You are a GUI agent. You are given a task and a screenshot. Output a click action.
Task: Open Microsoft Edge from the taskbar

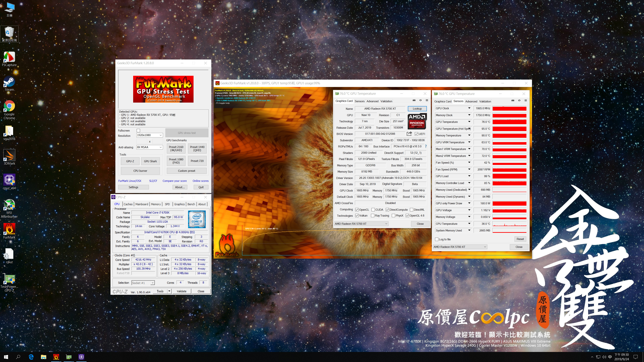coord(31,357)
